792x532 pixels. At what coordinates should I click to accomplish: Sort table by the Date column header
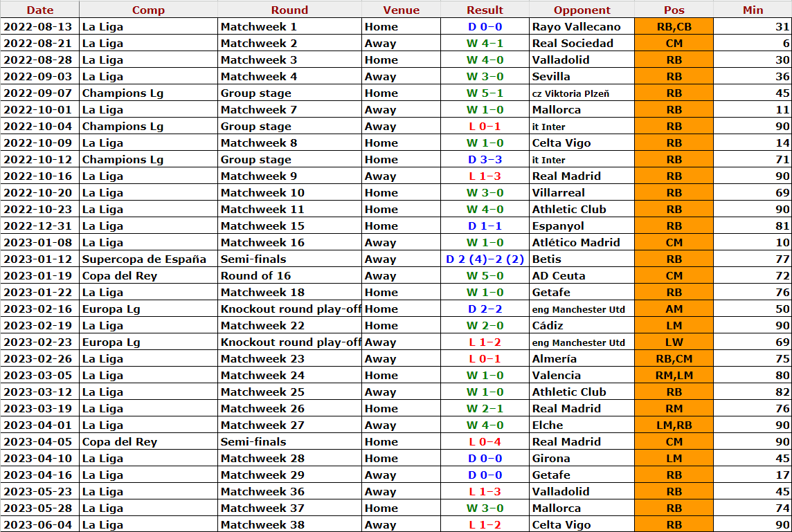tap(40, 10)
